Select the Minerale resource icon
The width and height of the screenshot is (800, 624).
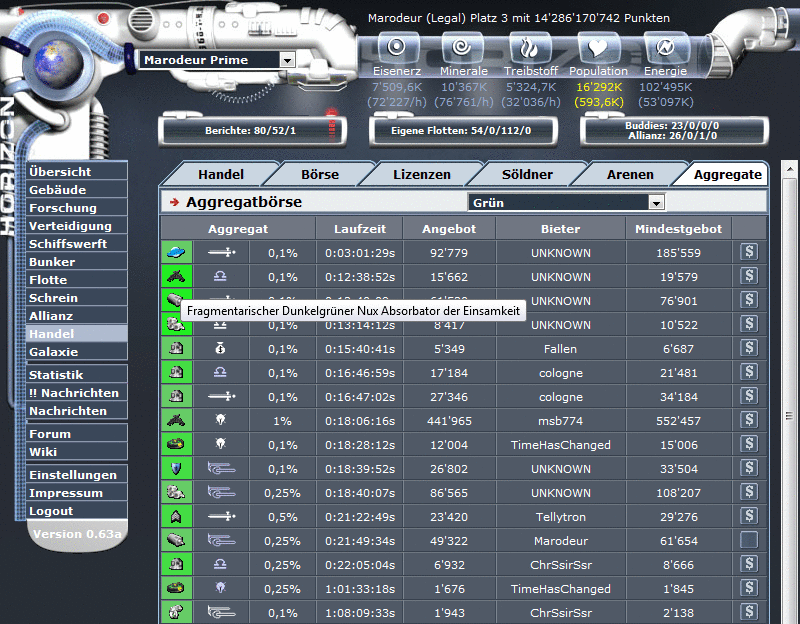coord(462,48)
